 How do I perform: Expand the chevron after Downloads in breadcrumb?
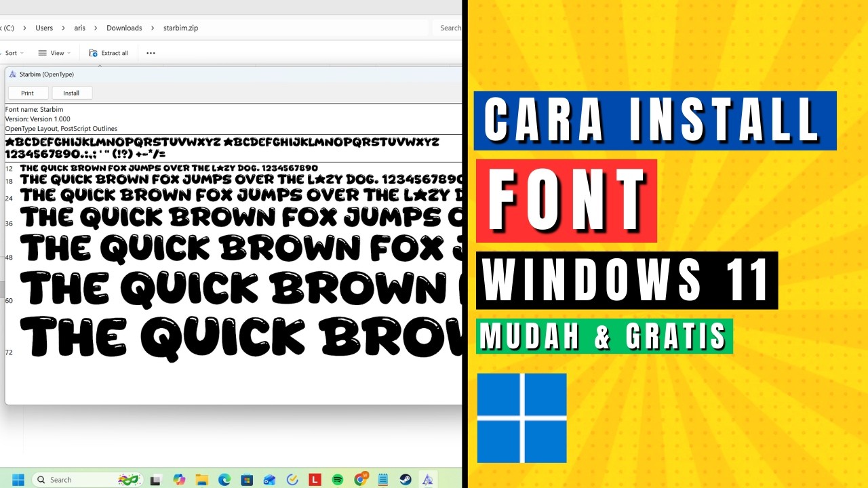tap(153, 28)
